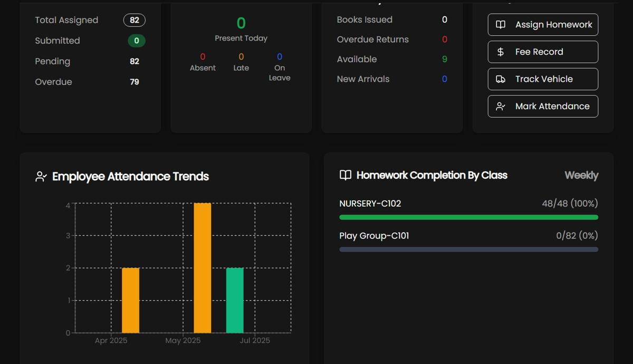Click the NURSERY-C102 green progress bar
633x364 pixels.
[x=468, y=217]
